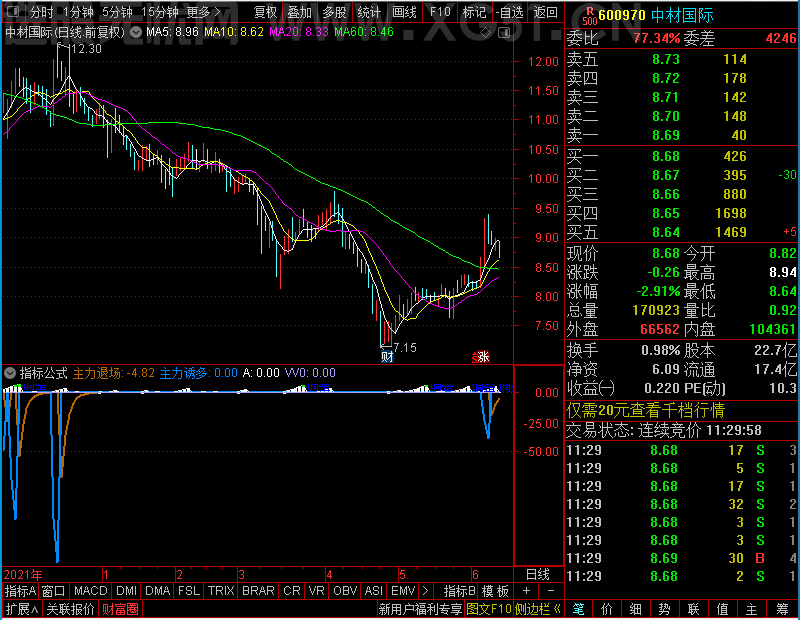This screenshot has width=800, height=620.
Task: Click the 窗口 window button
Action: click(x=54, y=591)
